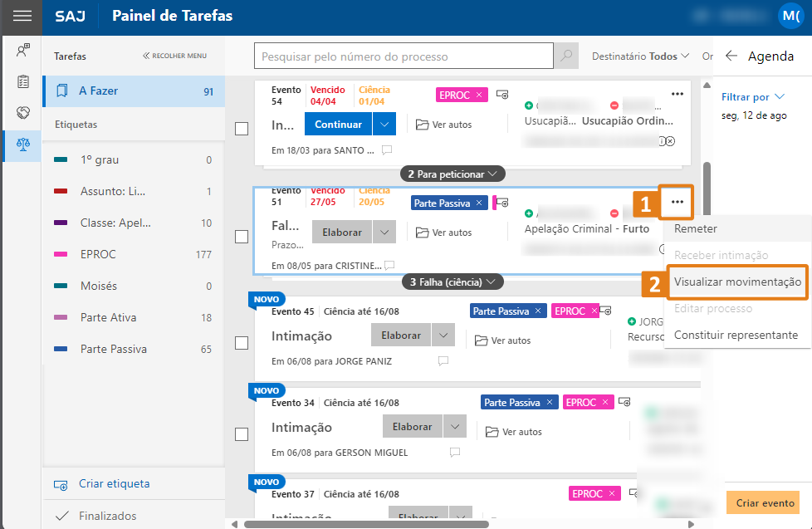Open Ver autos for Evento 45

tap(503, 340)
